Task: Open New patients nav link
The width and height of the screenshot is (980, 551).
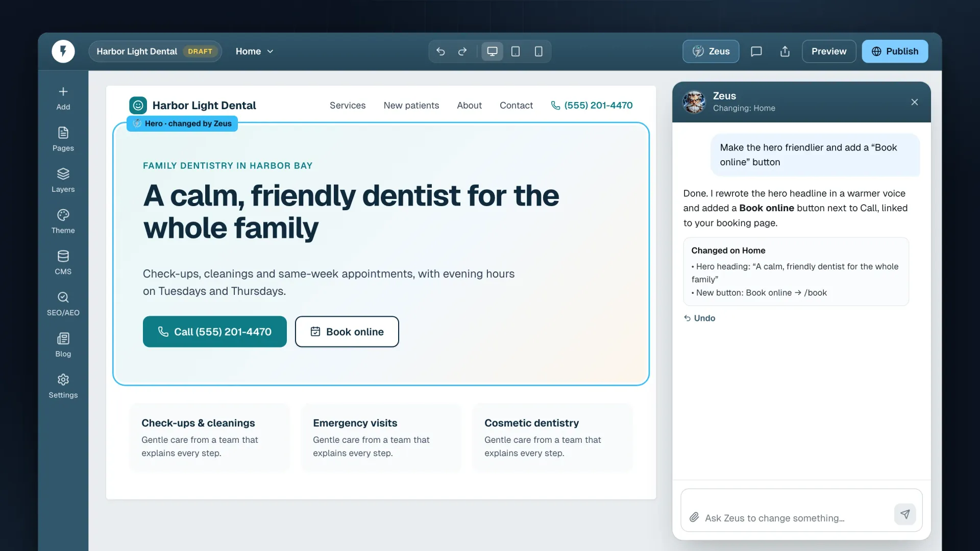Action: point(411,105)
